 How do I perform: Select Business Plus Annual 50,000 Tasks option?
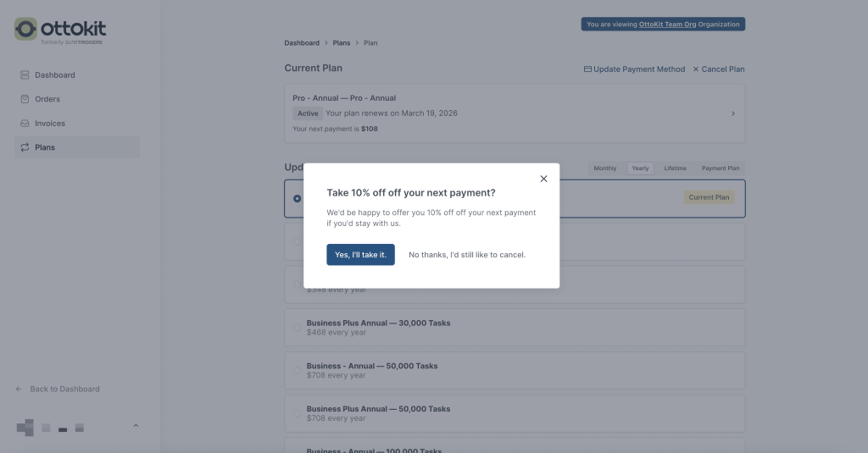(297, 413)
